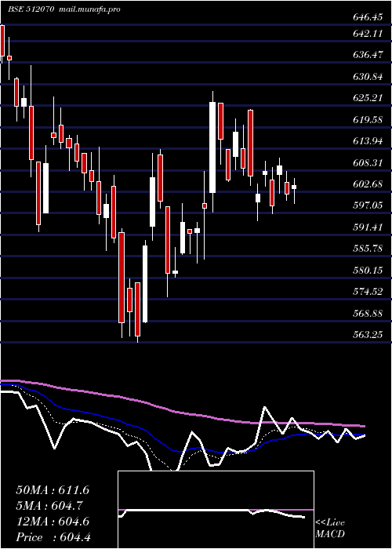Click the 630.84 price axis label

pyautogui.click(x=367, y=76)
